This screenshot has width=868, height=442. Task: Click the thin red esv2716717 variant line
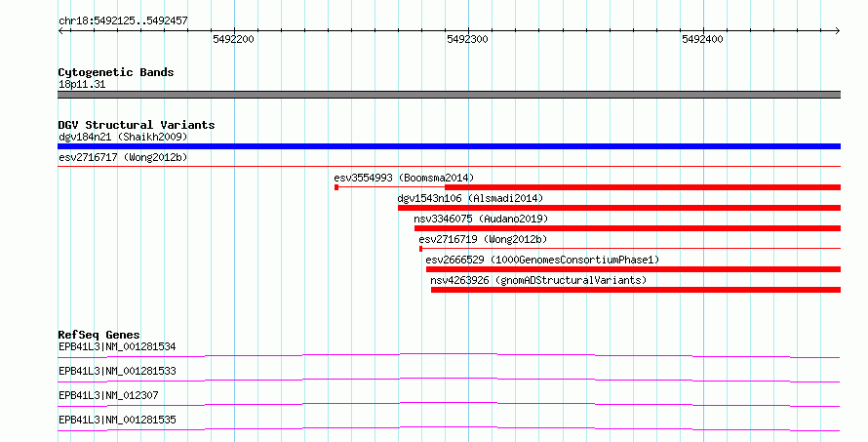point(449,166)
